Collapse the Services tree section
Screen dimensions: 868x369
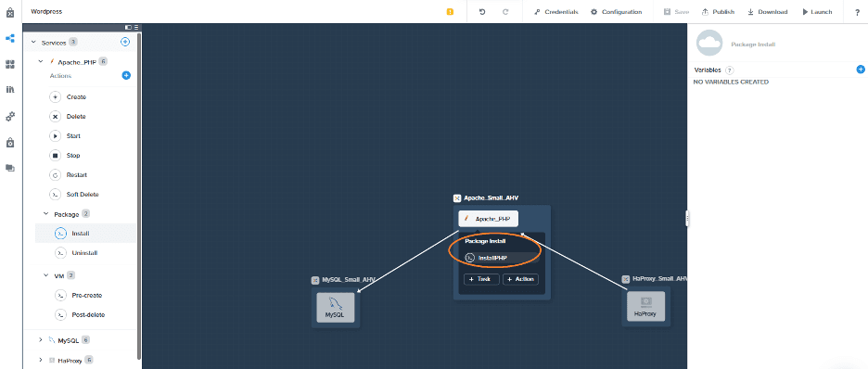click(33, 42)
